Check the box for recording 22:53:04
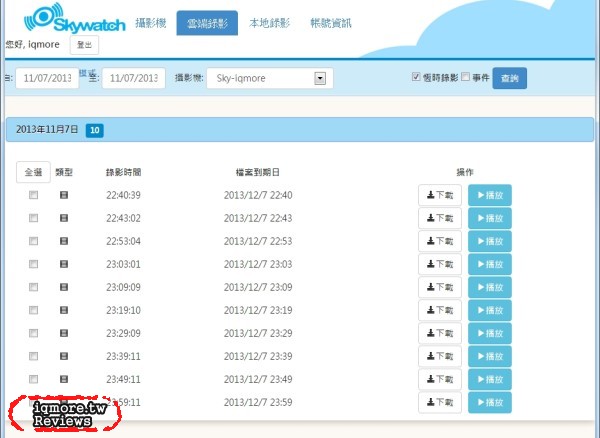The height and width of the screenshot is (438, 600). coord(34,241)
